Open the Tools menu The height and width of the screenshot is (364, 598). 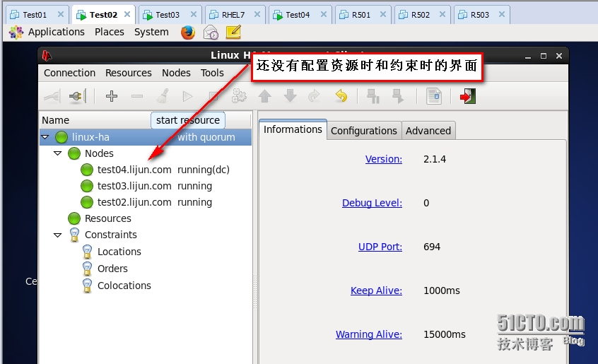coord(213,73)
